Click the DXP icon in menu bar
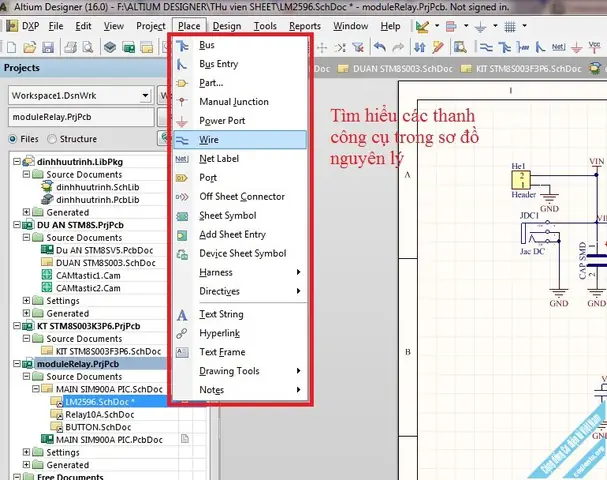Viewport: 607px width, 480px height. pyautogui.click(x=12, y=26)
